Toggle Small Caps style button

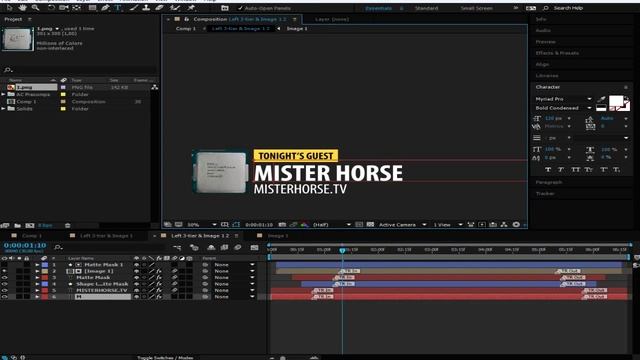589,169
